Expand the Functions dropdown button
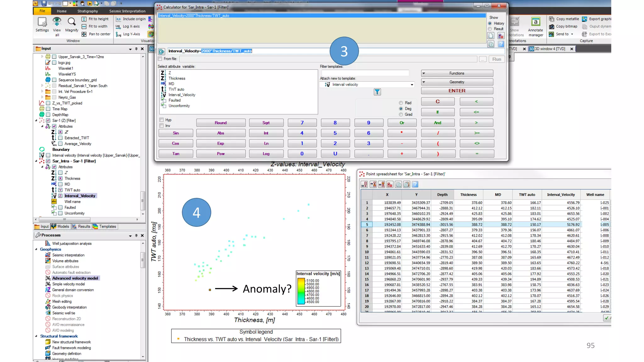This screenshot has height=362, width=644. pyautogui.click(x=457, y=73)
